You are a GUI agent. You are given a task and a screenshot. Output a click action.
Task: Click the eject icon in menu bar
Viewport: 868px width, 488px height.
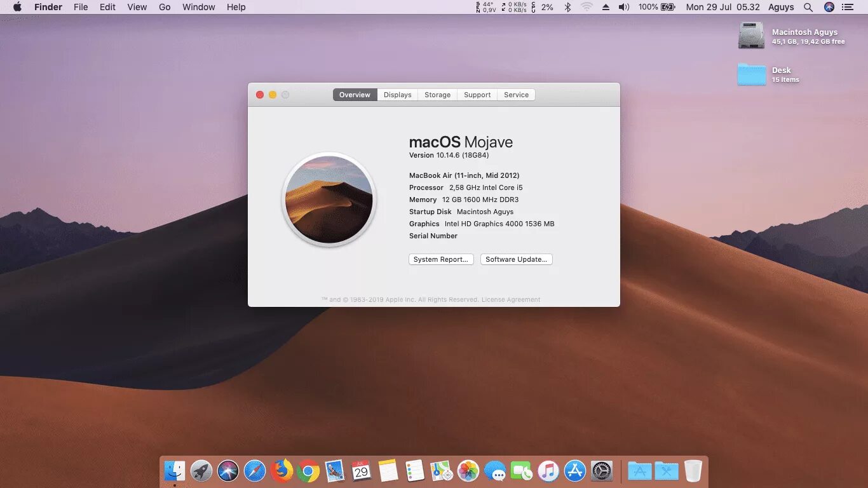[606, 7]
